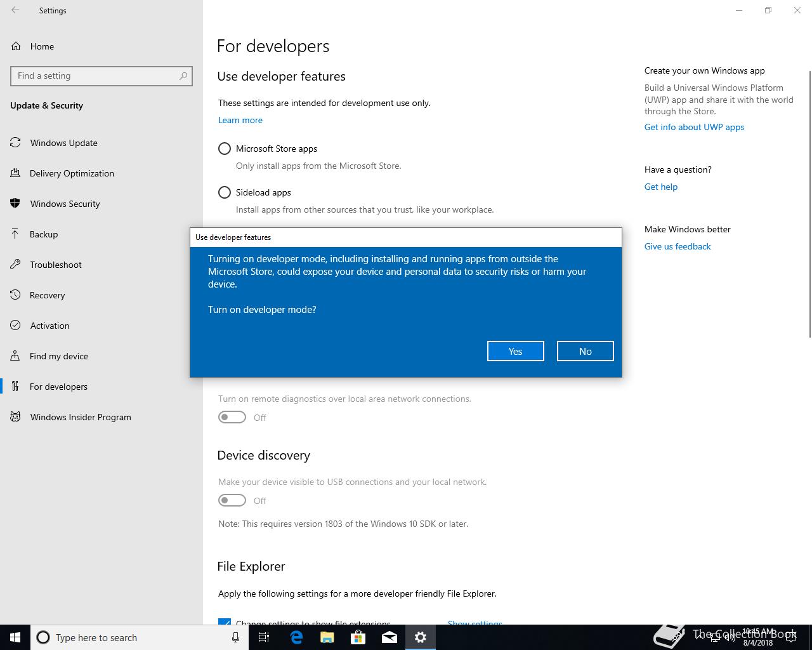This screenshot has height=650, width=812.
Task: Open Find my device page
Action: point(101,356)
